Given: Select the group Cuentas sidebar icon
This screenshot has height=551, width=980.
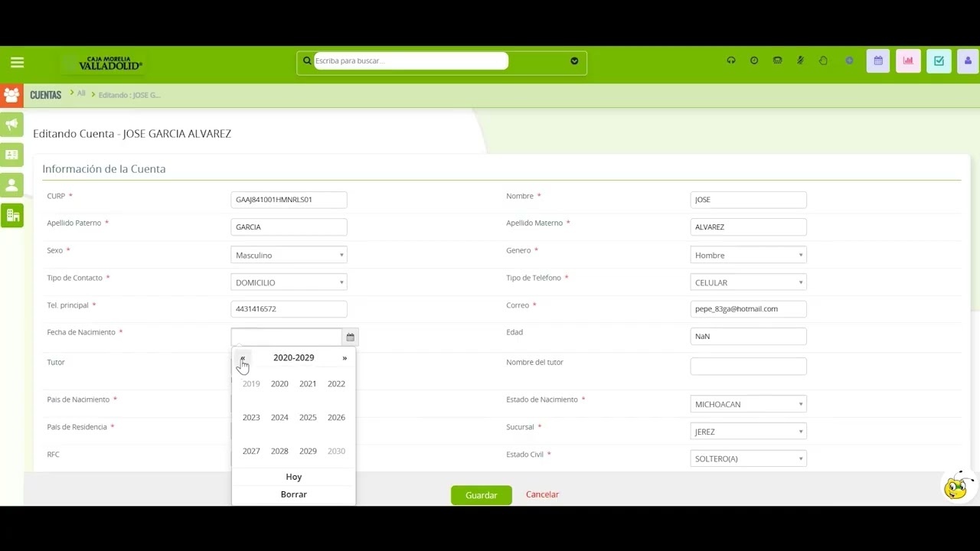Looking at the screenshot, I should [x=11, y=95].
